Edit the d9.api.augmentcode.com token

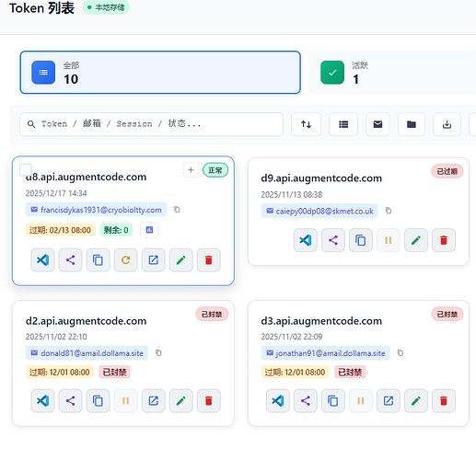(x=416, y=240)
